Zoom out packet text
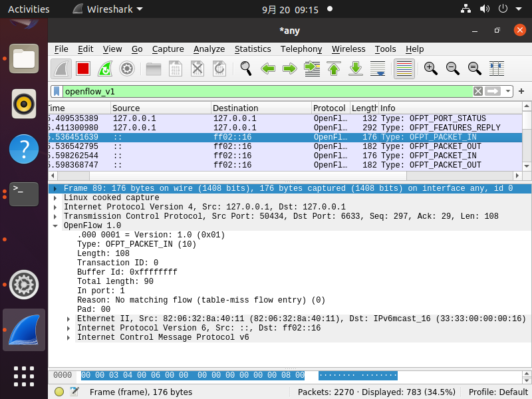 (x=453, y=69)
